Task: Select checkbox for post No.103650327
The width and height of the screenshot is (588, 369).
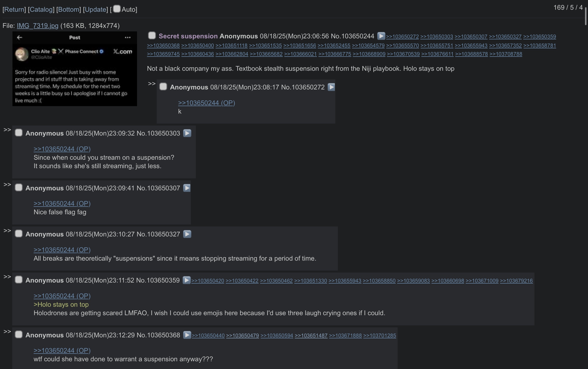Action: [19, 234]
